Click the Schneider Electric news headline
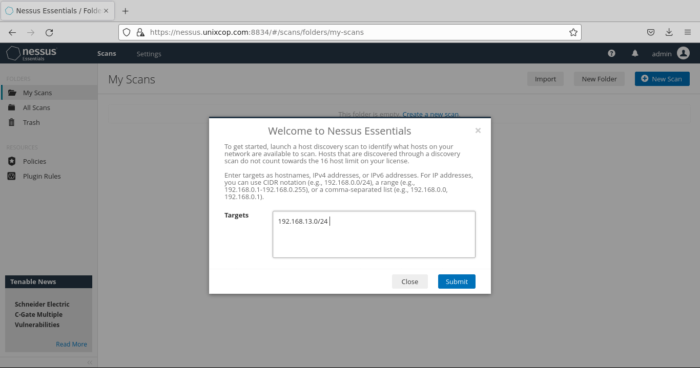 pyautogui.click(x=42, y=314)
